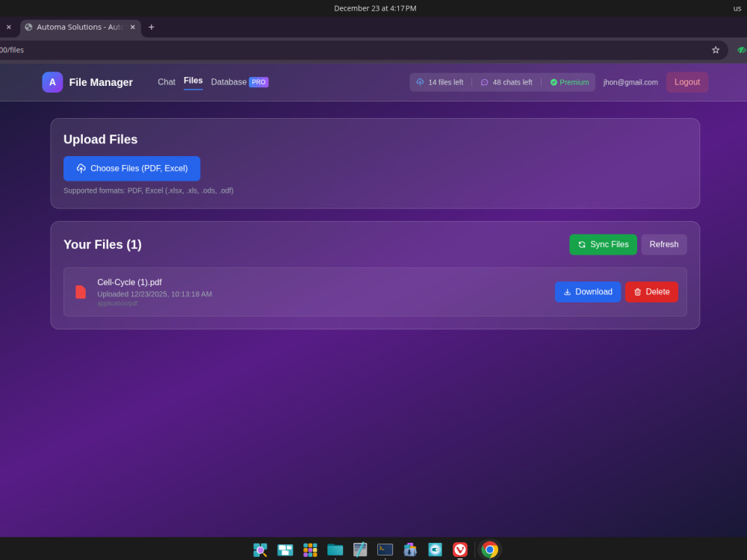Select the Files tab
This screenshot has width=747, height=560.
(x=193, y=81)
